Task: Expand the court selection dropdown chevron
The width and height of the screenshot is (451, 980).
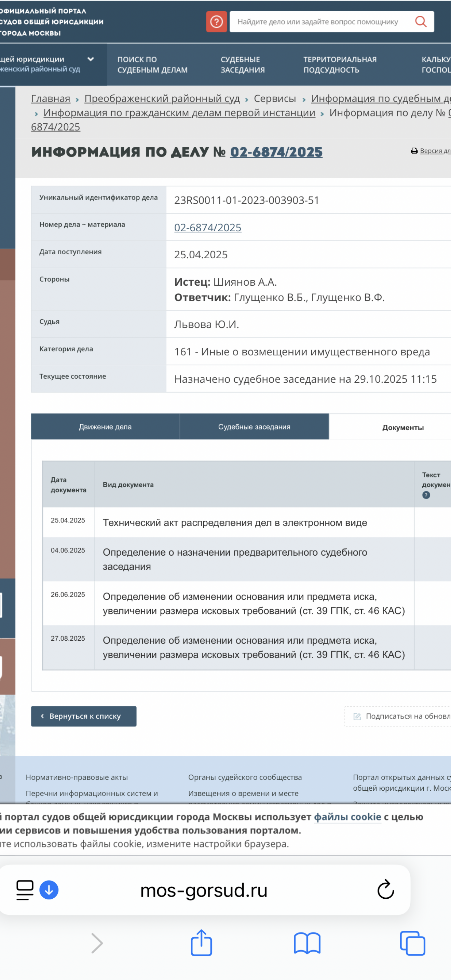Action: pos(91,59)
